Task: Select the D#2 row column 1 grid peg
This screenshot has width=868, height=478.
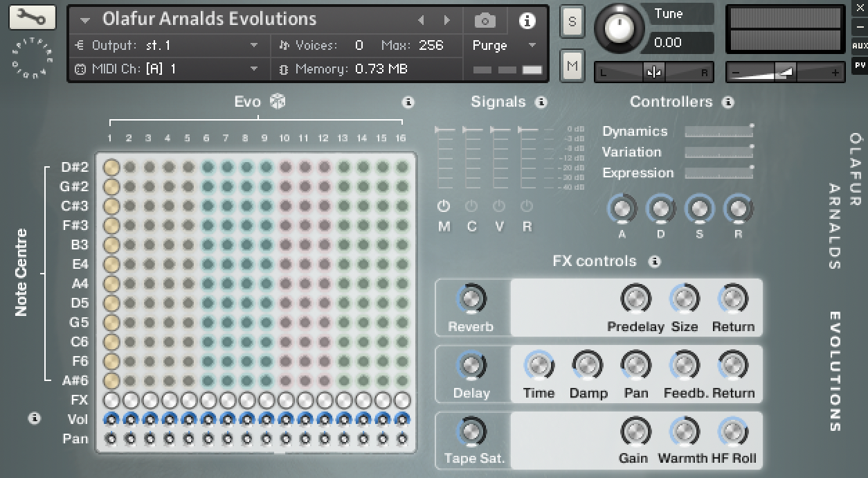Action: [111, 167]
